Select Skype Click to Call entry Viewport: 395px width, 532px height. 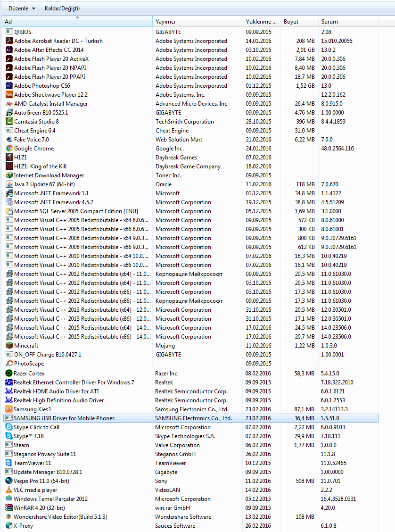(190, 427)
